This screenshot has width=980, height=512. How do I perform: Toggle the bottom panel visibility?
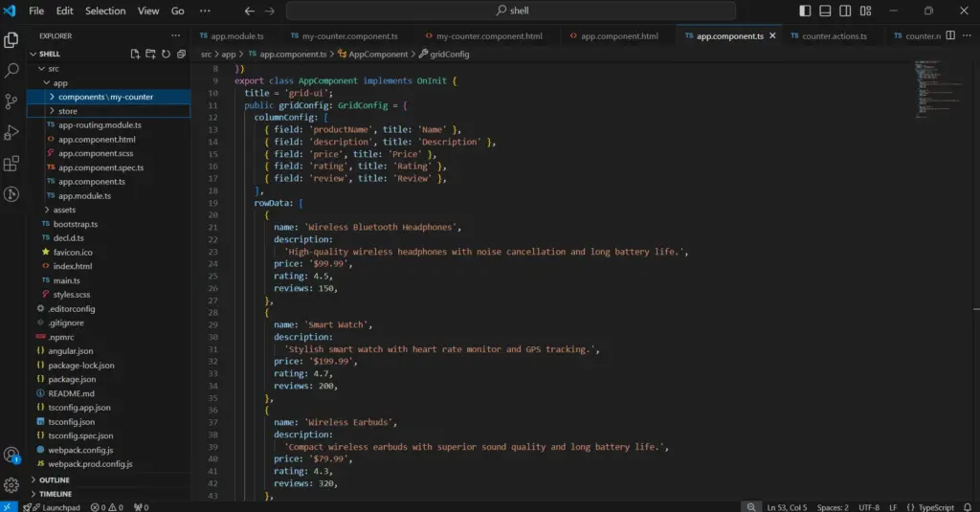coord(825,11)
